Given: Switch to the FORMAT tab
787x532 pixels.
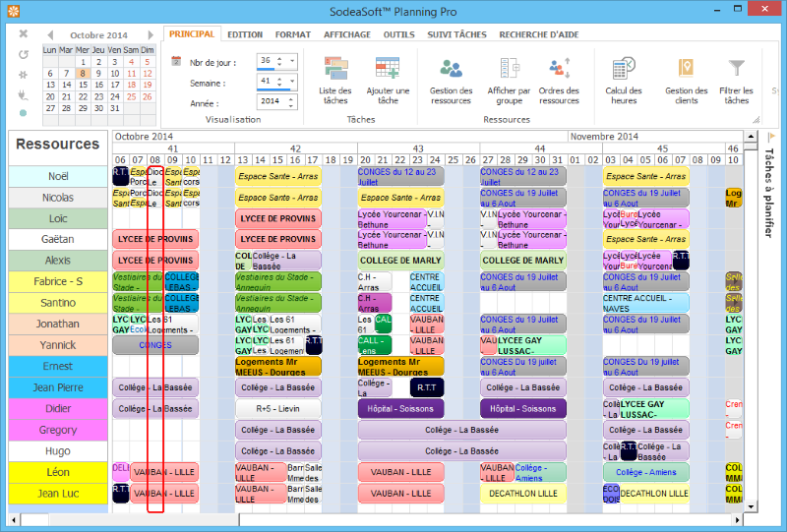Looking at the screenshot, I should (x=292, y=34).
